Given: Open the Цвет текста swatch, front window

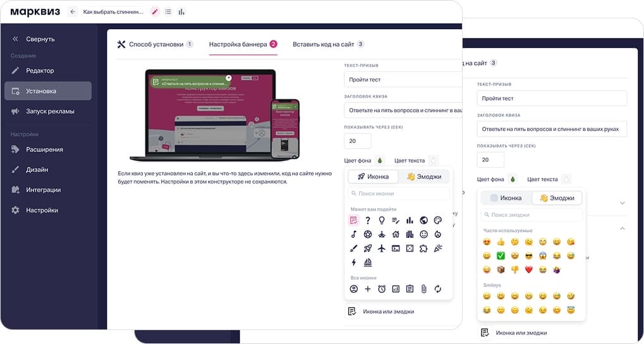Looking at the screenshot, I should 434,161.
